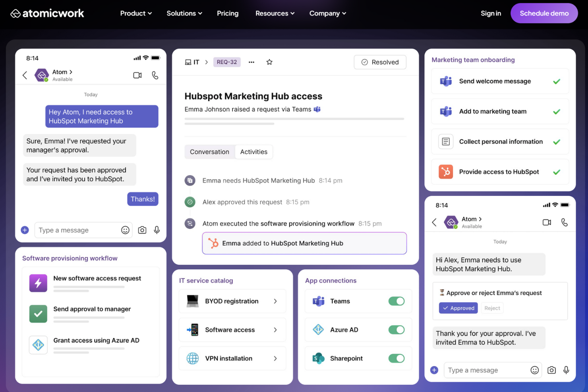Toggle the Sharepoint connection off

click(396, 358)
